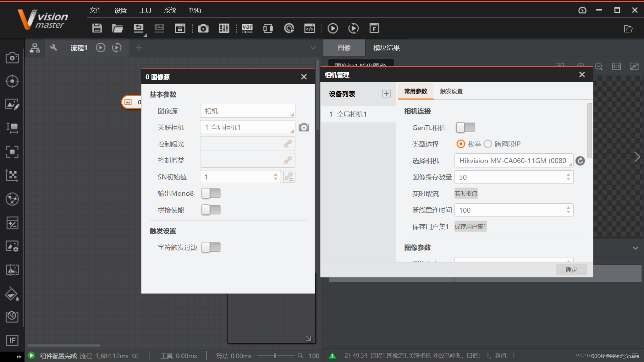This screenshot has height=362, width=644.
Task: Turn on 输出Mono8 toggle
Action: 211,193
